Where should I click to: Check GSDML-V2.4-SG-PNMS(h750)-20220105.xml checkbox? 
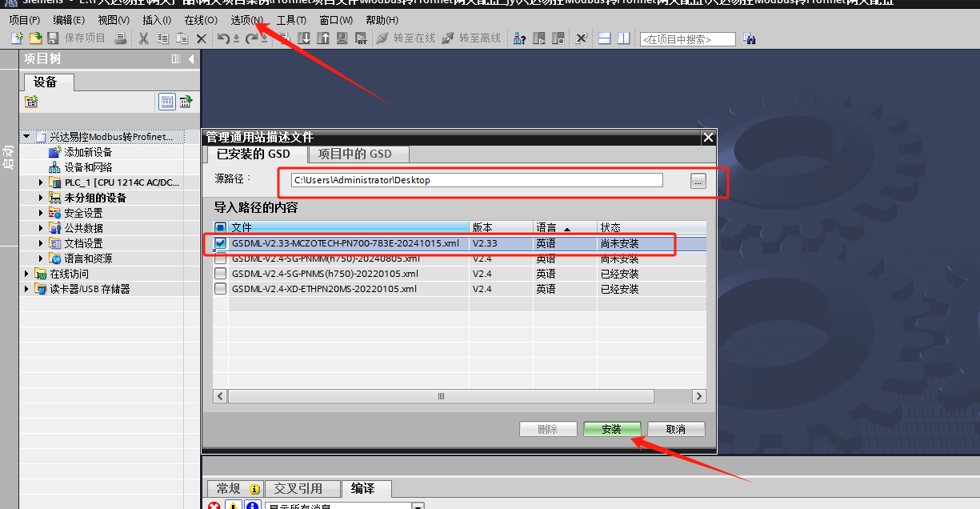[221, 274]
